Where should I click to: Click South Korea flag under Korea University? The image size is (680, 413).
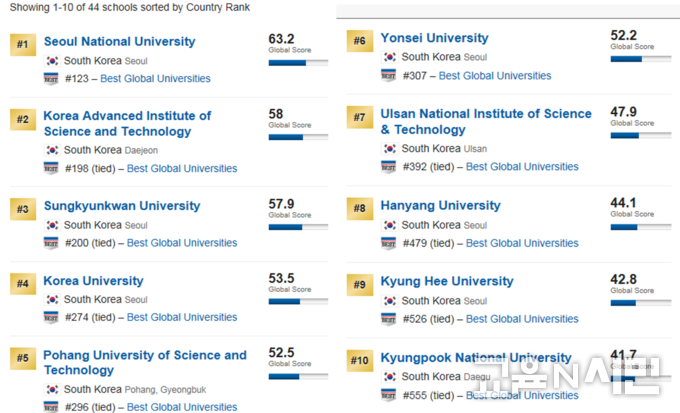pos(52,299)
